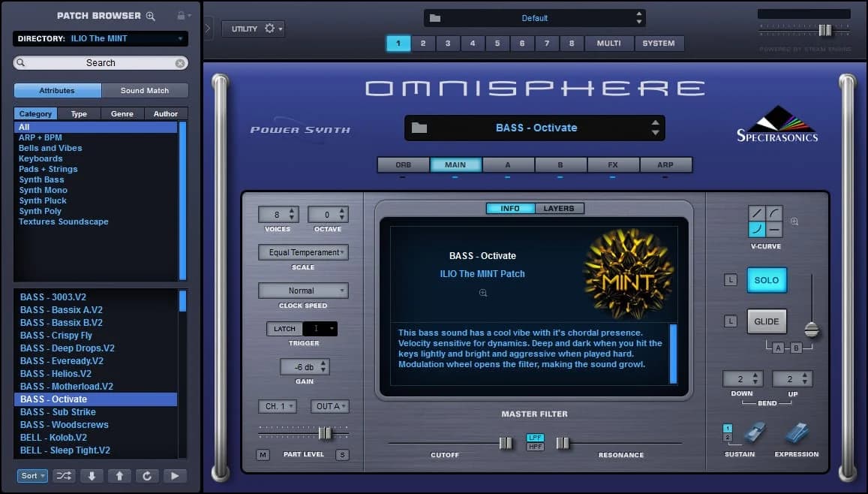The width and height of the screenshot is (868, 494).
Task: Click the Sound Match button
Action: [145, 90]
